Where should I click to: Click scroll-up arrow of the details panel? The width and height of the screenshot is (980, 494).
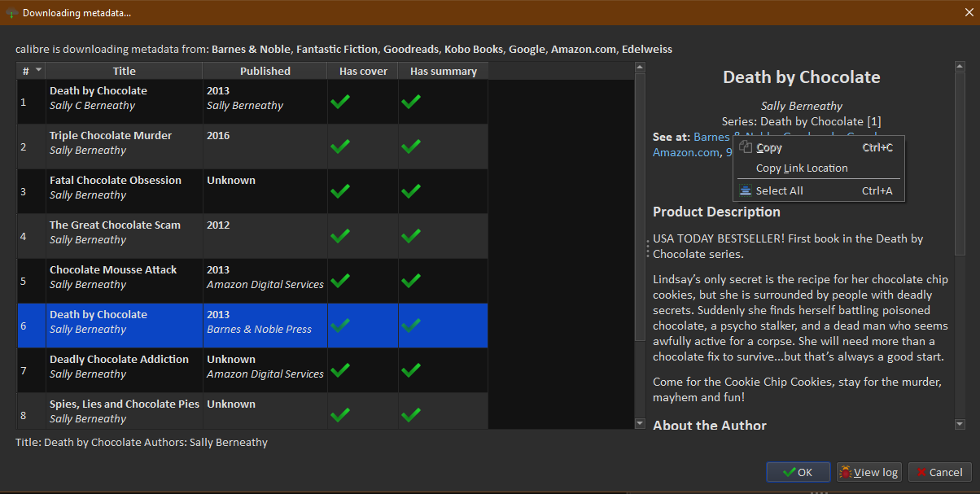pyautogui.click(x=960, y=66)
